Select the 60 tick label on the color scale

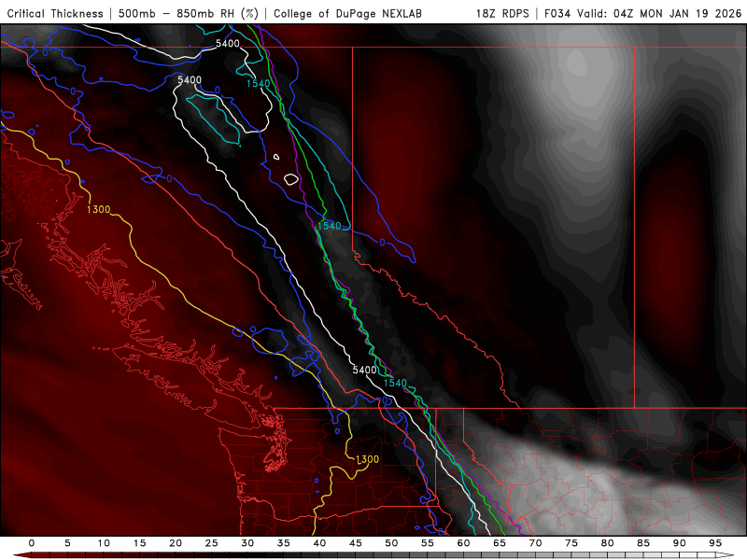point(463,543)
